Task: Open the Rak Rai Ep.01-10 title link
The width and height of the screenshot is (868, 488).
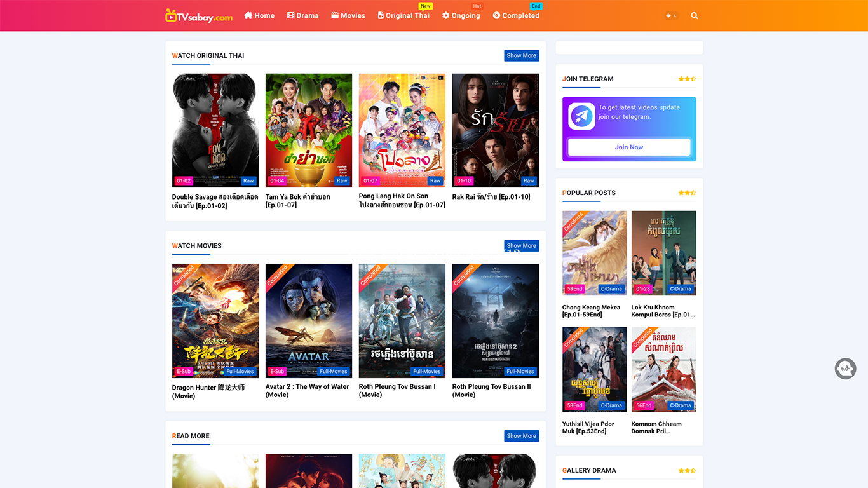Action: click(491, 197)
